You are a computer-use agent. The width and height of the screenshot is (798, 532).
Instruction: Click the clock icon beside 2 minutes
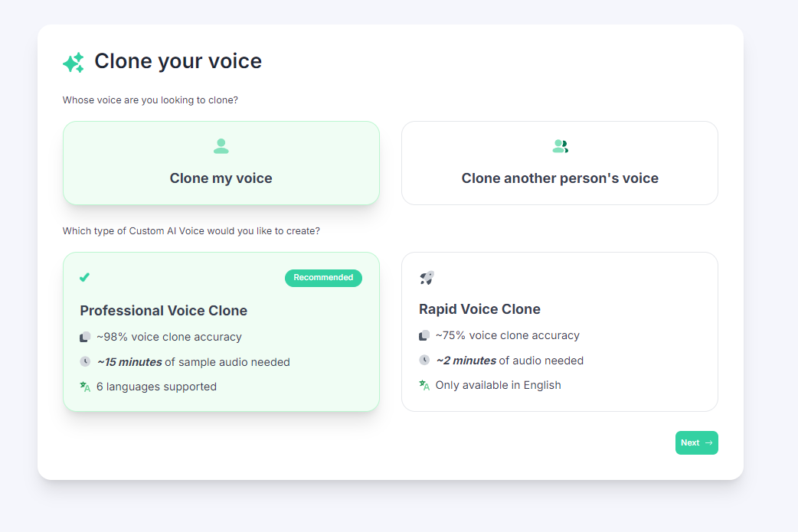[424, 359]
